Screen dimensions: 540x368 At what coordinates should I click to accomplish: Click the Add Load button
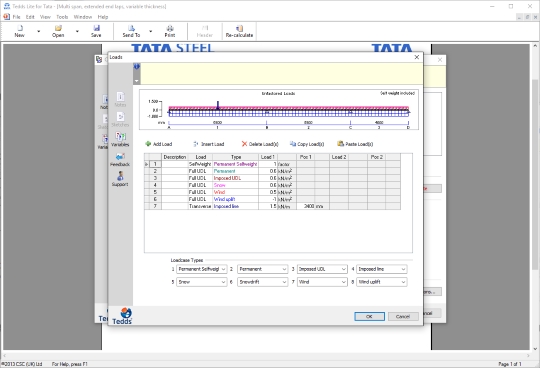[159, 144]
